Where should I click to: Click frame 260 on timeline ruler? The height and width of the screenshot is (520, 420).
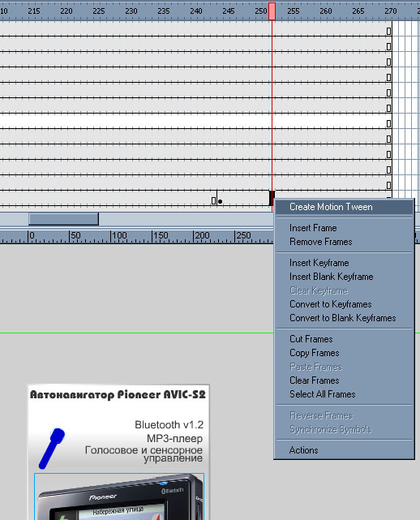tap(325, 11)
